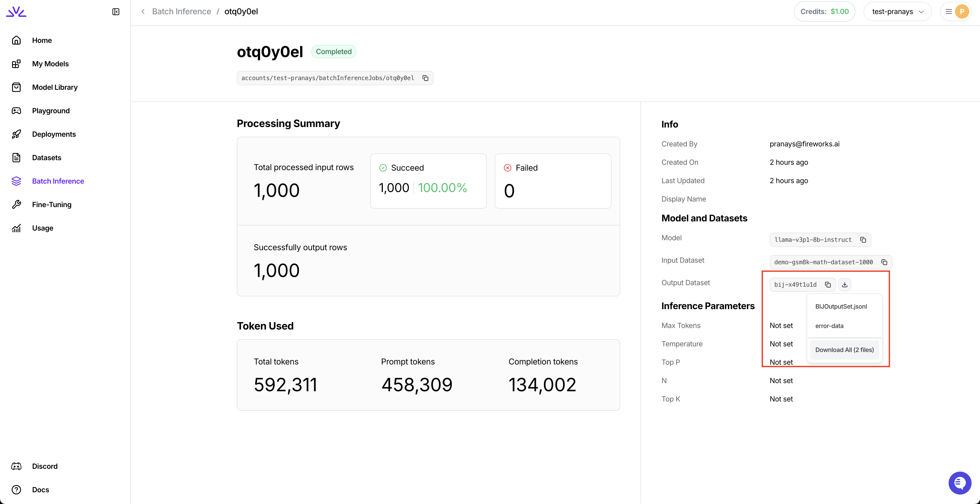Open the Fine-Tuning page
980x504 pixels.
coord(51,205)
